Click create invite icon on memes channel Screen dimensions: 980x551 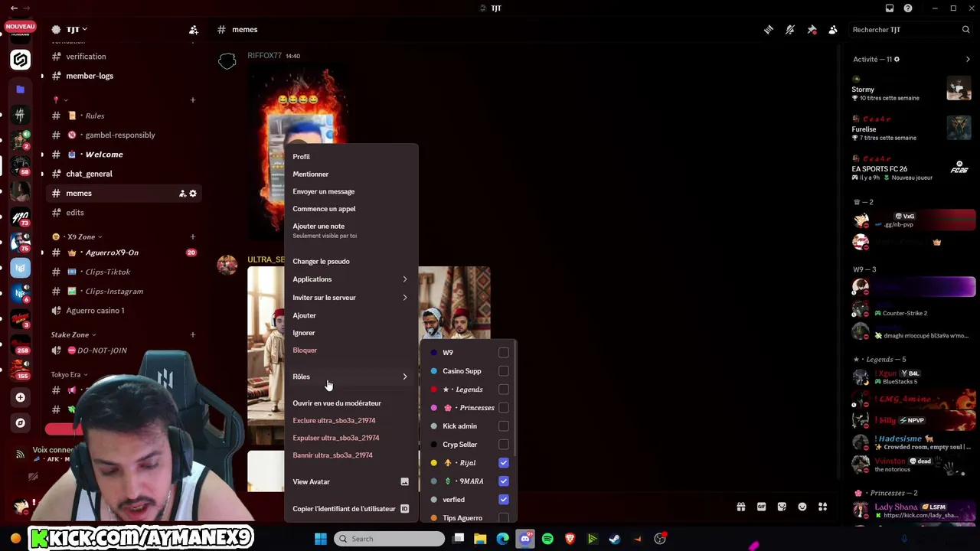pos(182,194)
